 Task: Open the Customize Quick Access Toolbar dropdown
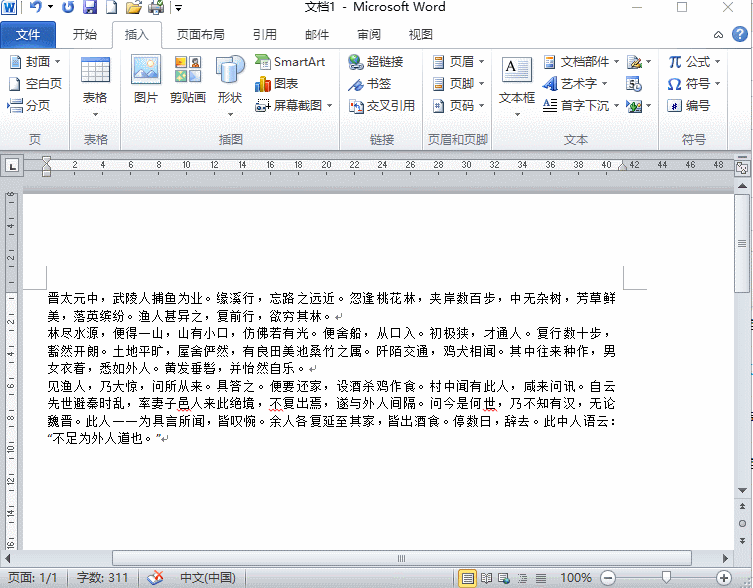pos(178,7)
